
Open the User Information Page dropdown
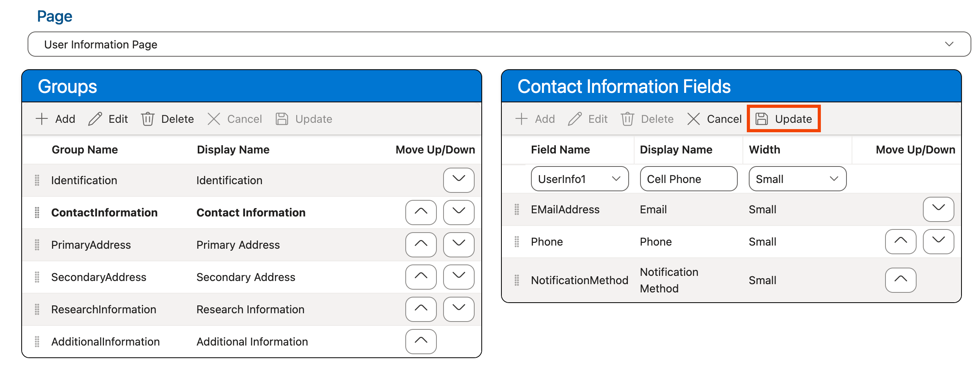pos(948,44)
